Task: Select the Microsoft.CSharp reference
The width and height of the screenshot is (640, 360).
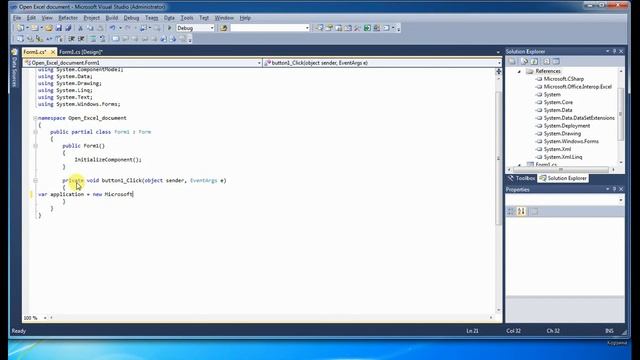Action: (564, 79)
